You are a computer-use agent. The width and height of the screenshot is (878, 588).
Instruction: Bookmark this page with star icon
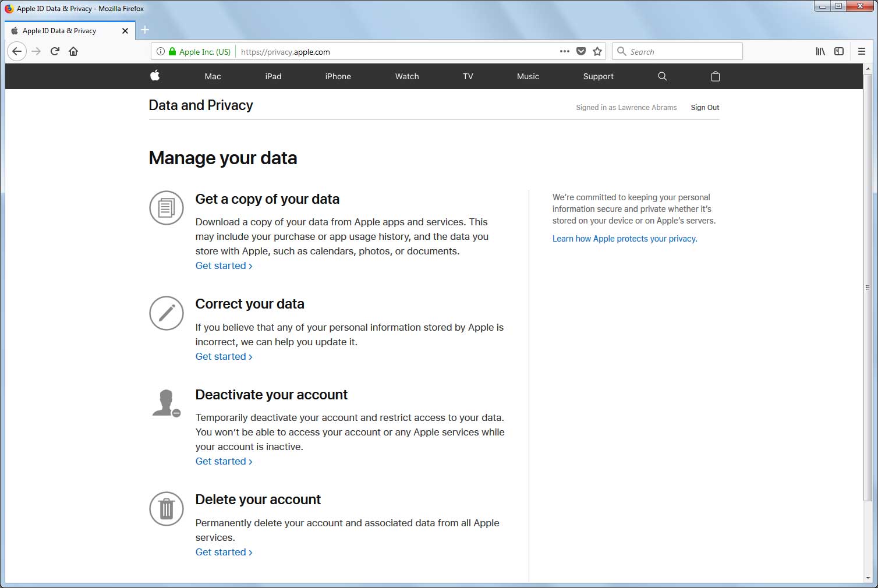click(597, 51)
